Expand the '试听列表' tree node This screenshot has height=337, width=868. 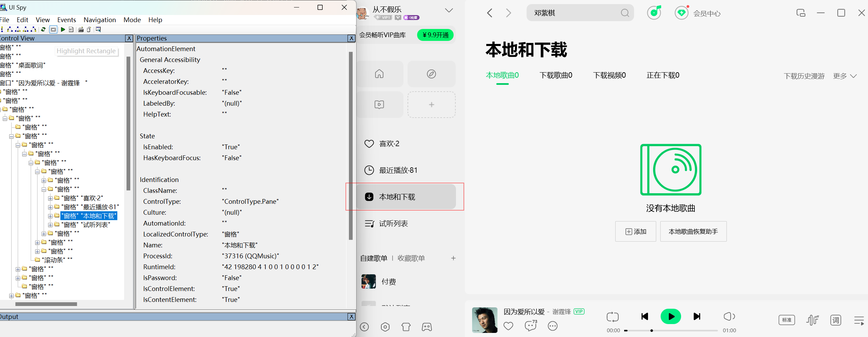(x=50, y=225)
